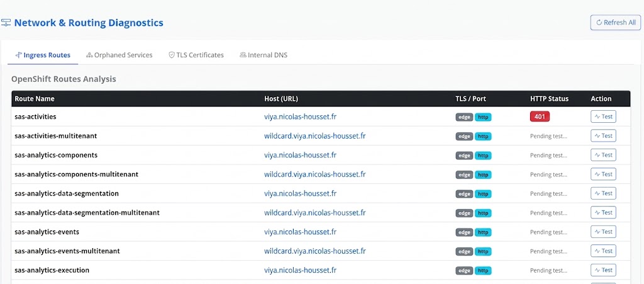This screenshot has width=644, height=284.
Task: Open wildcard host for sas-analytics-events-multitenant
Action: (314, 251)
